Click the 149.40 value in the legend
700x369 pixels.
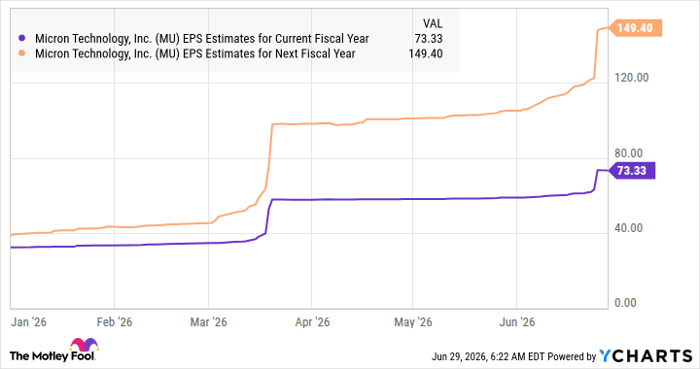point(425,54)
